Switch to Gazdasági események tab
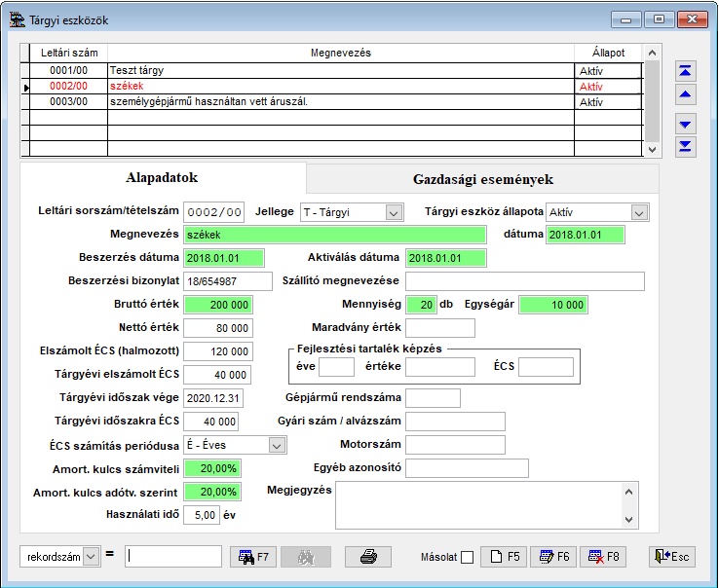 pyautogui.click(x=482, y=179)
